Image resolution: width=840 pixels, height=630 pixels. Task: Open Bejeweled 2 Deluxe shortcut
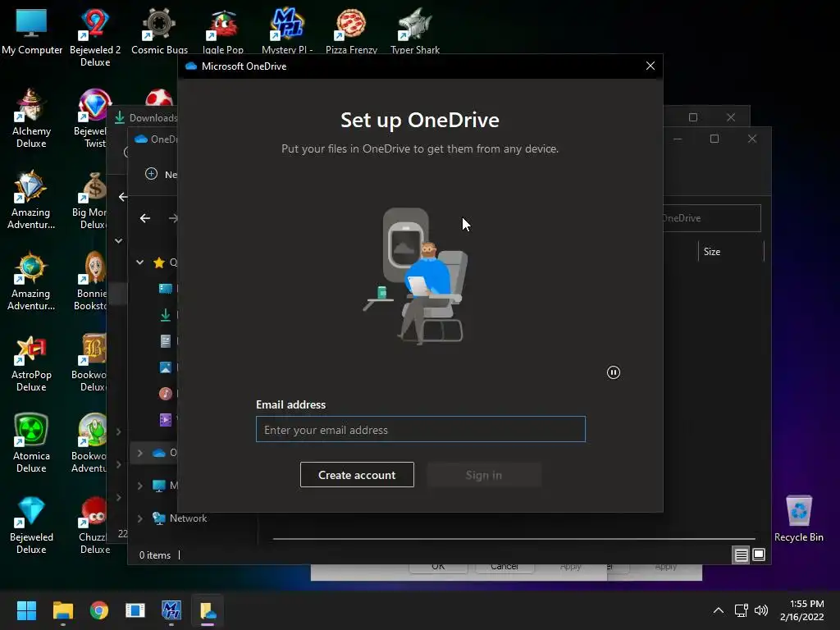click(95, 38)
